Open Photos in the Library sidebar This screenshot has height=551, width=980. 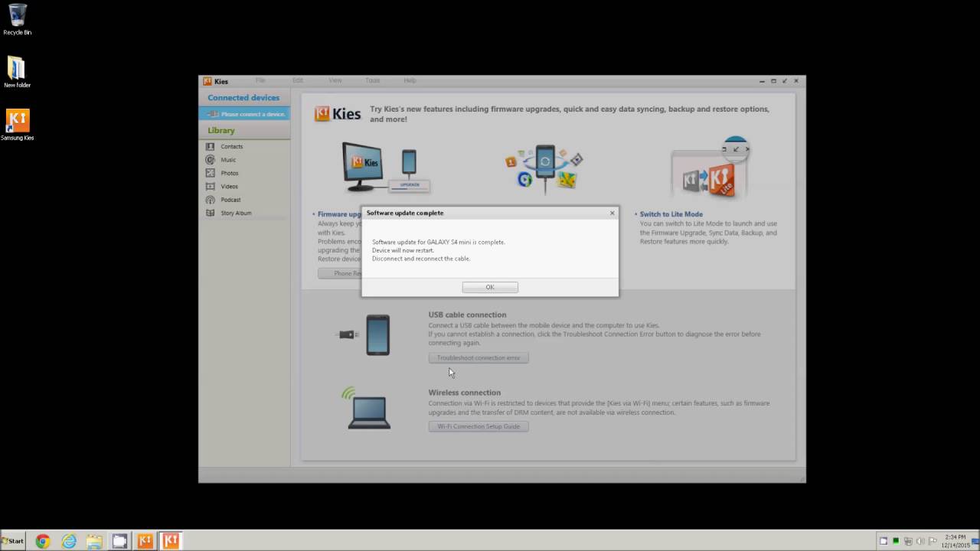click(x=229, y=173)
